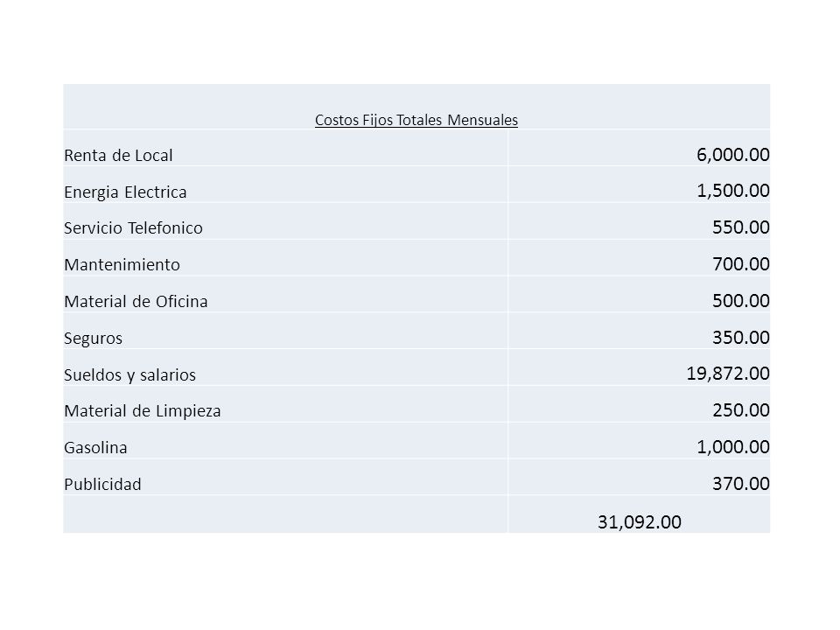Click the Sueldos y salarios label
The height and width of the screenshot is (630, 840).
coord(129,374)
